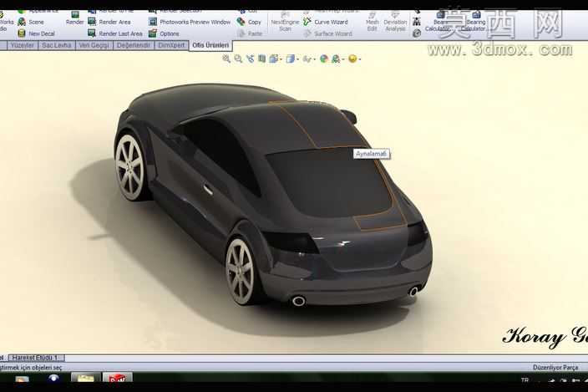Click the rear wheel of the car model
This screenshot has height=392, width=588.
point(241,271)
